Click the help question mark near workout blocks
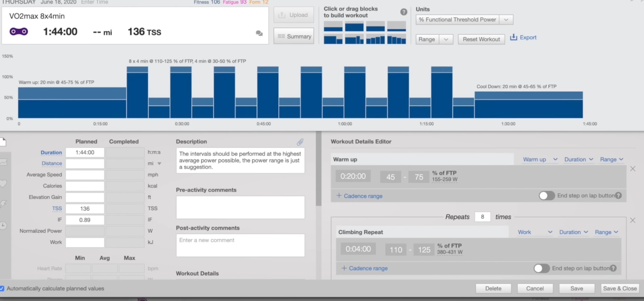 [404, 12]
